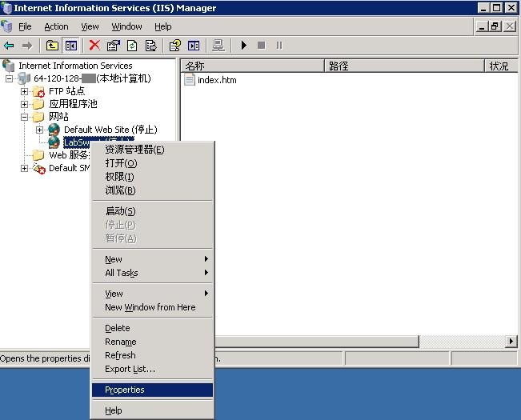Viewport: 521px width, 420px height.
Task: Expand the Default Web Site node
Action: coord(39,130)
